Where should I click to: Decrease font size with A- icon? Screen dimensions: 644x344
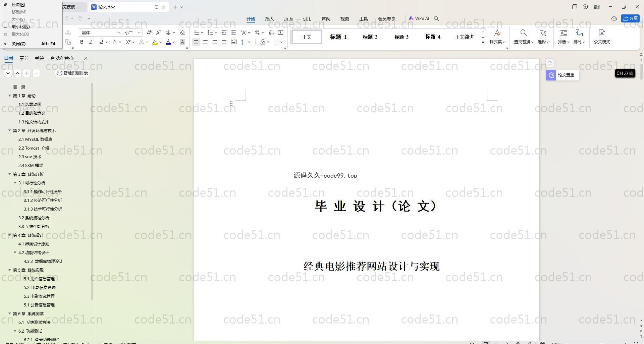click(x=158, y=33)
